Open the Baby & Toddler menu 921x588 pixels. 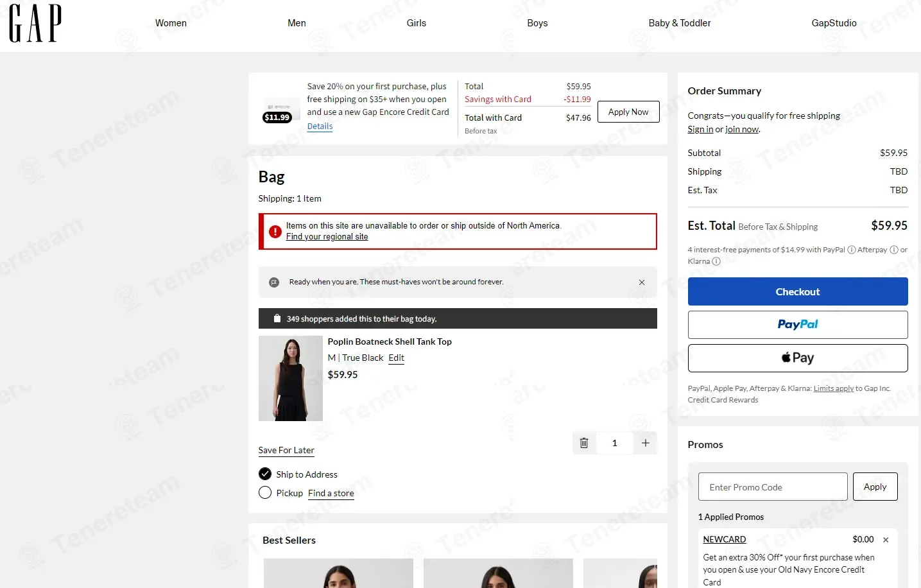point(680,23)
